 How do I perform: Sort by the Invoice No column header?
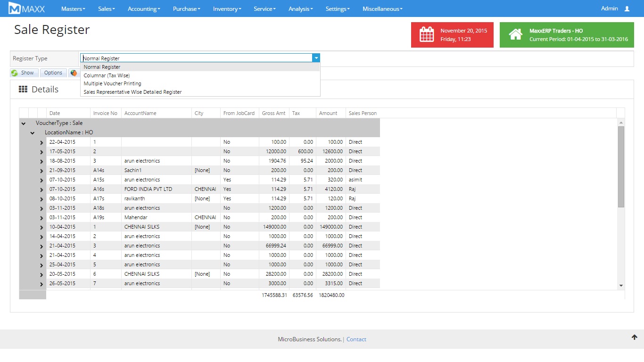coord(105,113)
